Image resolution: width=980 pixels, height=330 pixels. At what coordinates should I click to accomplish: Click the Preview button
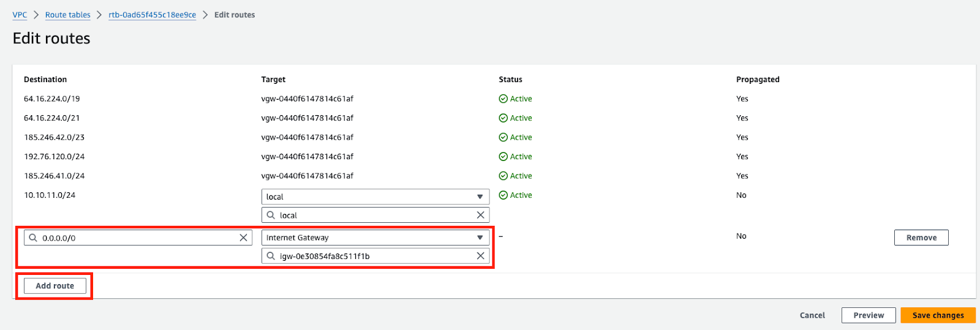[869, 315]
